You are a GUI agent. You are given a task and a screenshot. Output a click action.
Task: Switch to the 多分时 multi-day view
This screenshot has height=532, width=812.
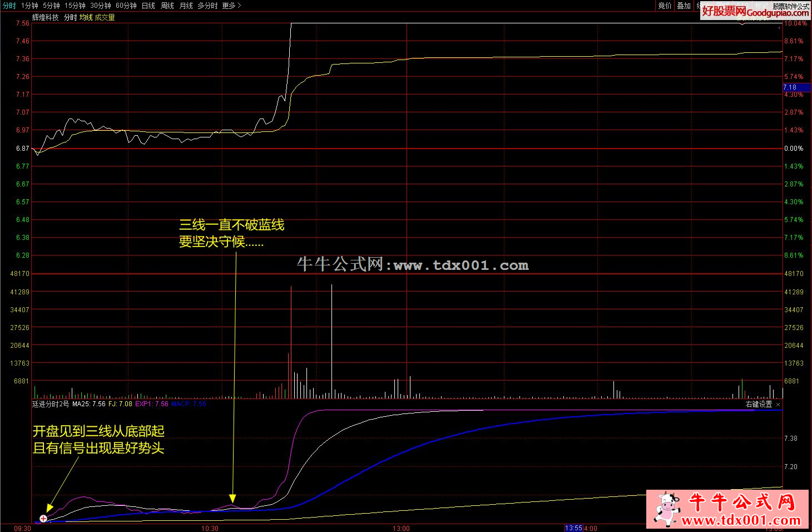pyautogui.click(x=207, y=6)
